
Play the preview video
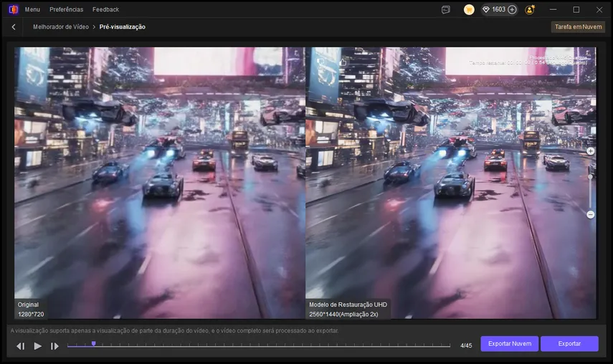(38, 346)
